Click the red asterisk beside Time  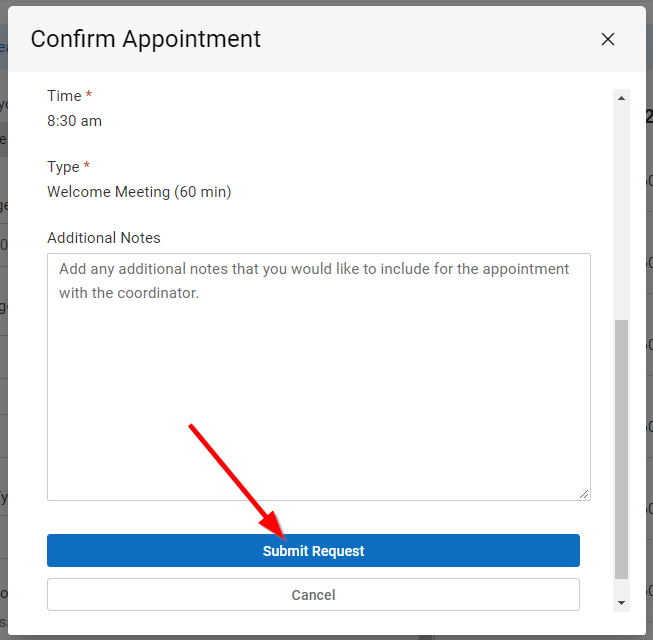click(x=88, y=96)
